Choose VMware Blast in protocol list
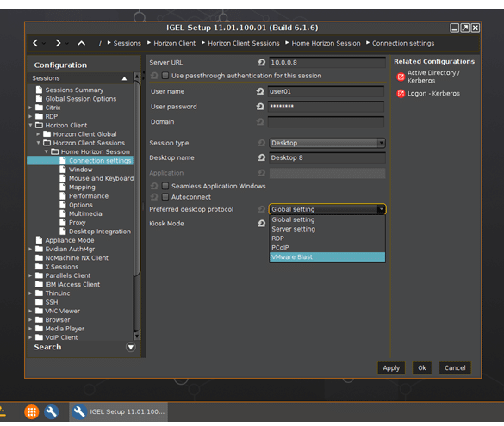Screen dimensions: 504x426 327,256
